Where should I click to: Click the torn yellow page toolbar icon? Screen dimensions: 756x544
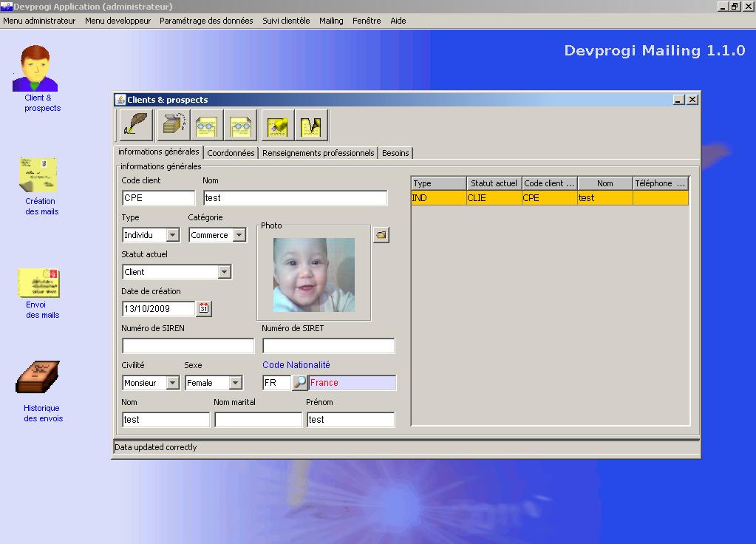click(311, 126)
